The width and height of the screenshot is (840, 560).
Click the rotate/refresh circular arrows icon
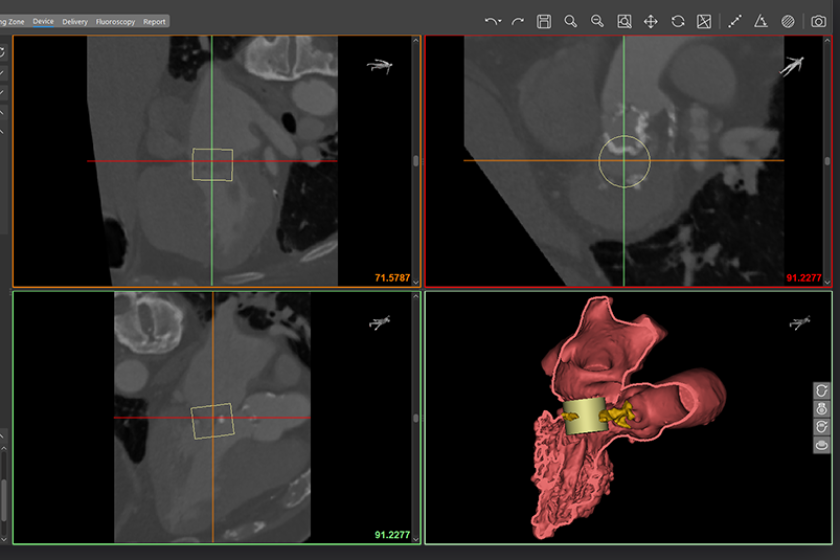click(678, 21)
